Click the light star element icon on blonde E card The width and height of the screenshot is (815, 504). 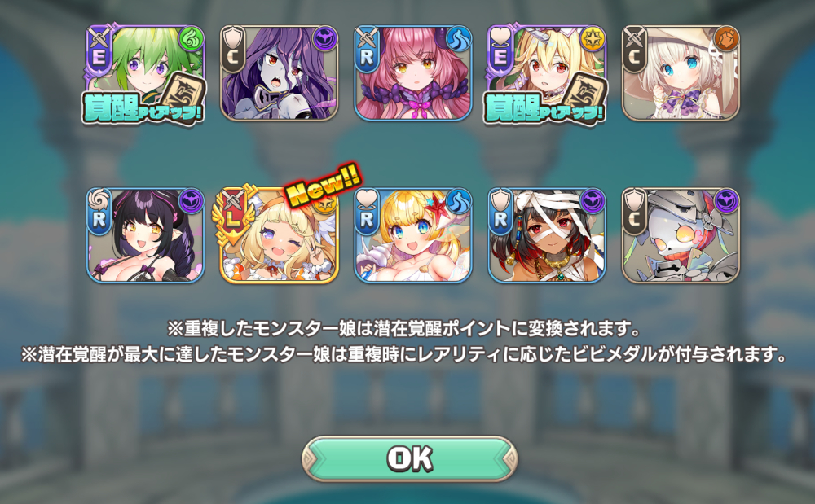592,39
